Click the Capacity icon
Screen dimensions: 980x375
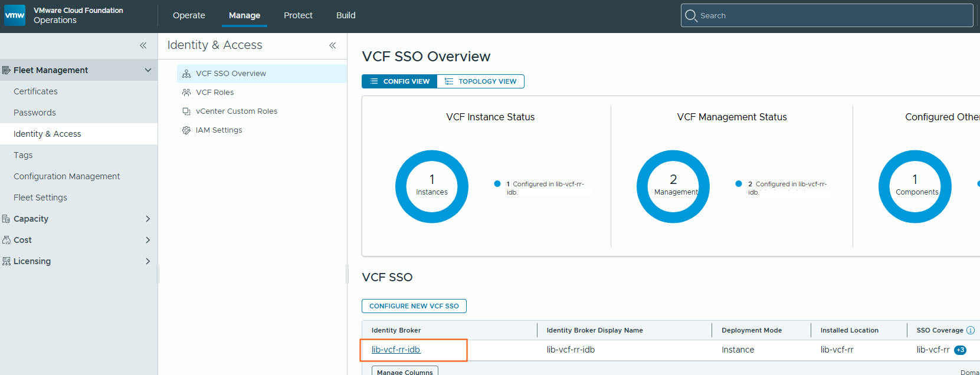click(x=6, y=219)
